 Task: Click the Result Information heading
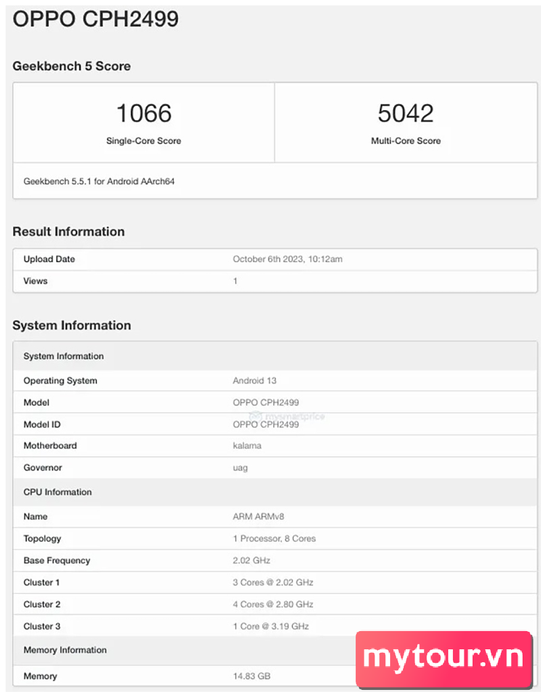tap(68, 231)
